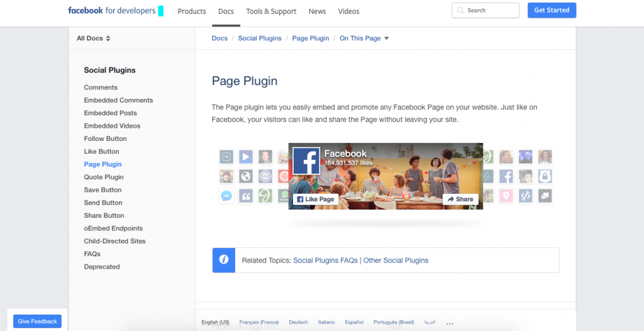Click the Page Plugin preview cover photo
Image resolution: width=644 pixels, height=331 pixels.
pos(386,176)
